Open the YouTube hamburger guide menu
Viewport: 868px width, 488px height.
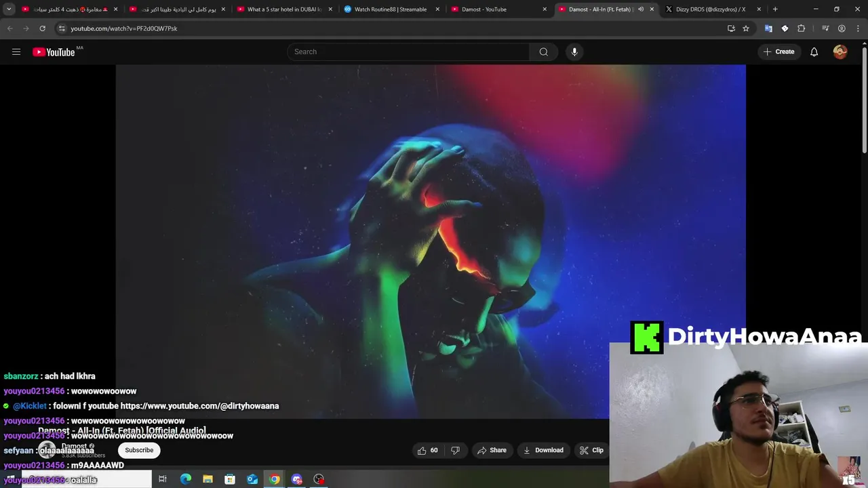click(16, 52)
